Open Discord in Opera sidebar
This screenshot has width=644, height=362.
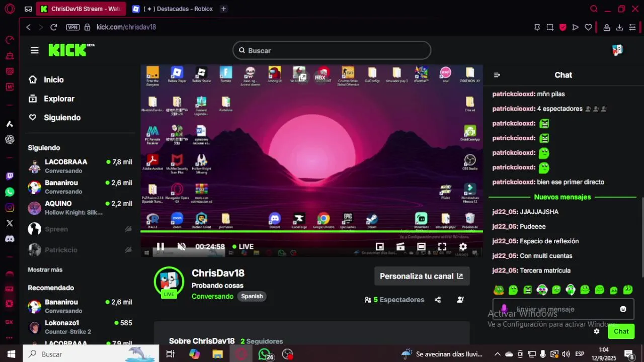tap(10, 239)
